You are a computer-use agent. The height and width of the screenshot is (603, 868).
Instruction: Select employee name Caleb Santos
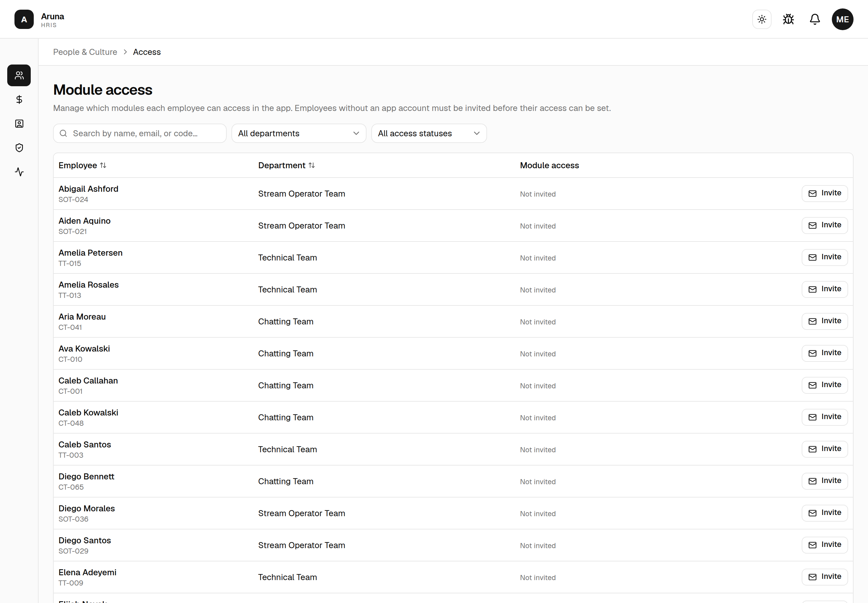tap(85, 445)
